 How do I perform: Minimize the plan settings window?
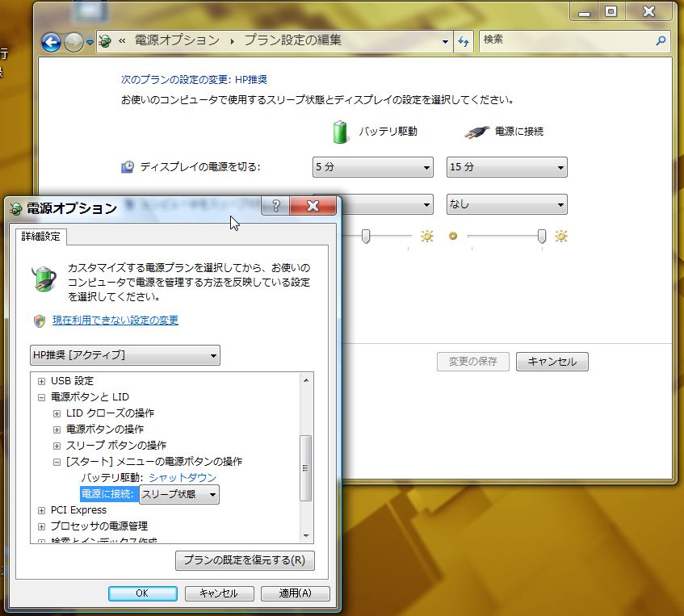pyautogui.click(x=585, y=12)
